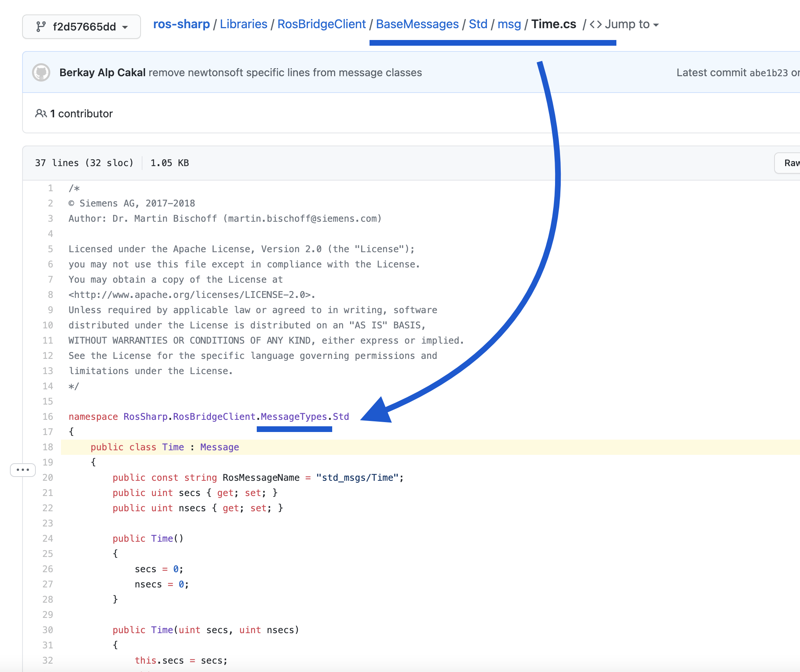The image size is (800, 672).
Task: Open the BaseMessages breadcrumb folder
Action: pyautogui.click(x=417, y=24)
